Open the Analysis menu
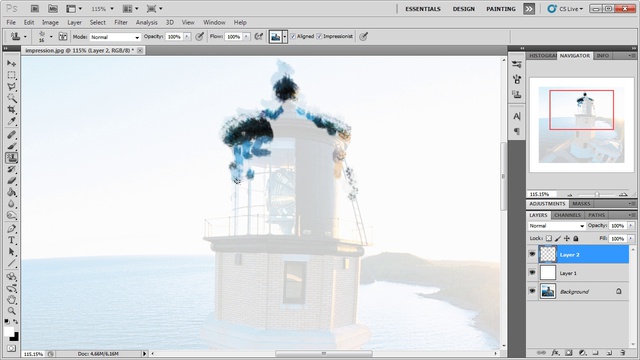The image size is (640, 360). click(x=147, y=22)
